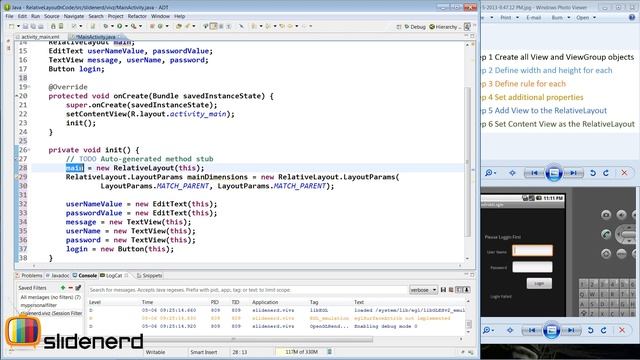Viewport: 640px width, 360px height.
Task: Play slideshow in upper Photo Viewer
Action: click(554, 173)
